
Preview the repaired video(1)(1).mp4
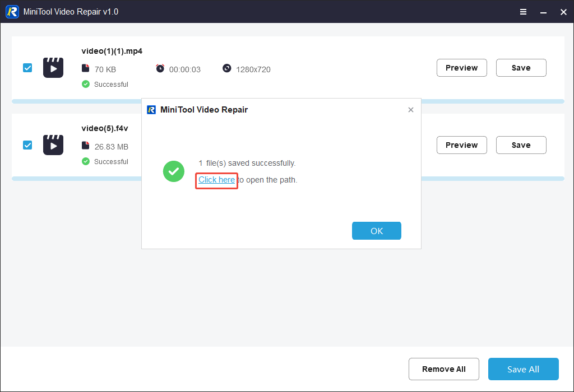[x=461, y=67]
